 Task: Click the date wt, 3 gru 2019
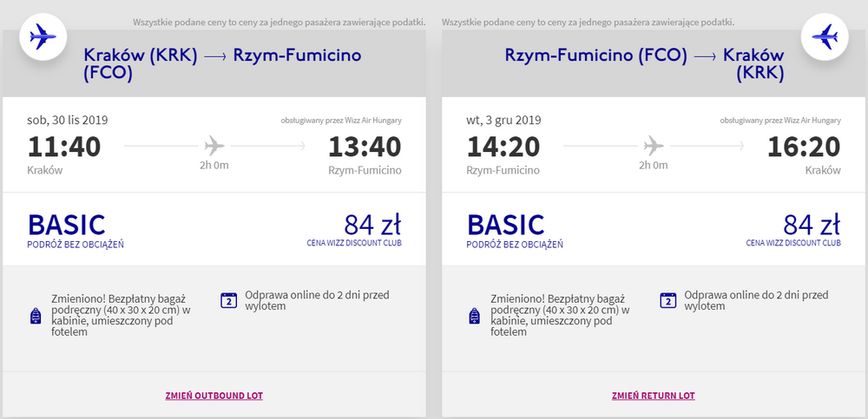pyautogui.click(x=503, y=120)
